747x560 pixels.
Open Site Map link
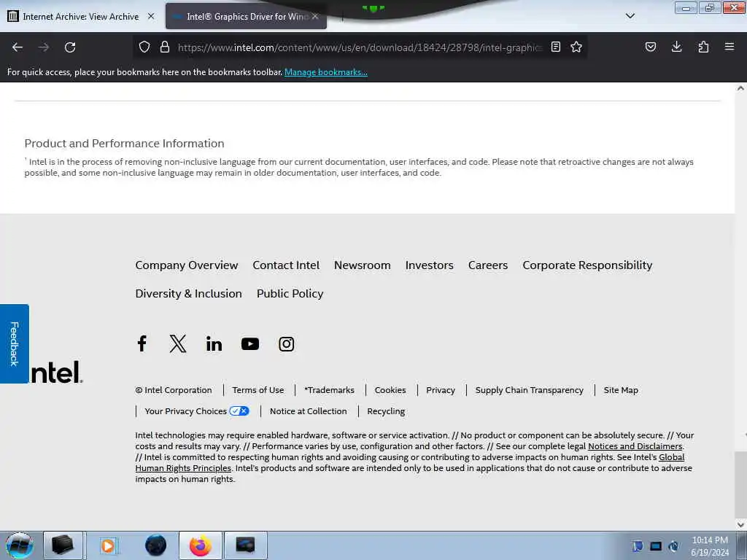[621, 390]
